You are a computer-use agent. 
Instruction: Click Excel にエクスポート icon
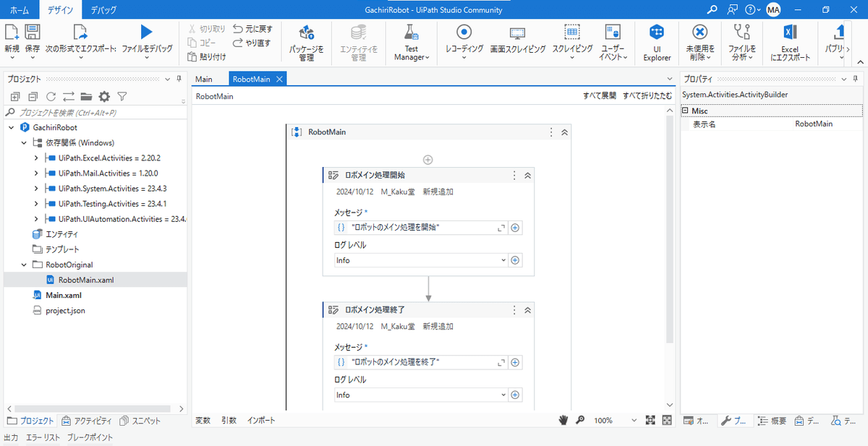[x=790, y=32]
